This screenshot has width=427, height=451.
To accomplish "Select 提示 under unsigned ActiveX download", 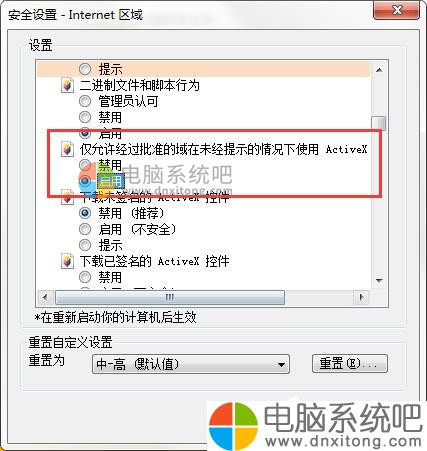I will pos(85,245).
